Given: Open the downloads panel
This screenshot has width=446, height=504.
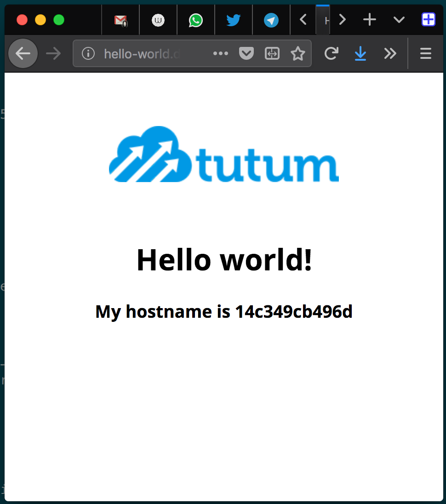Looking at the screenshot, I should [360, 53].
